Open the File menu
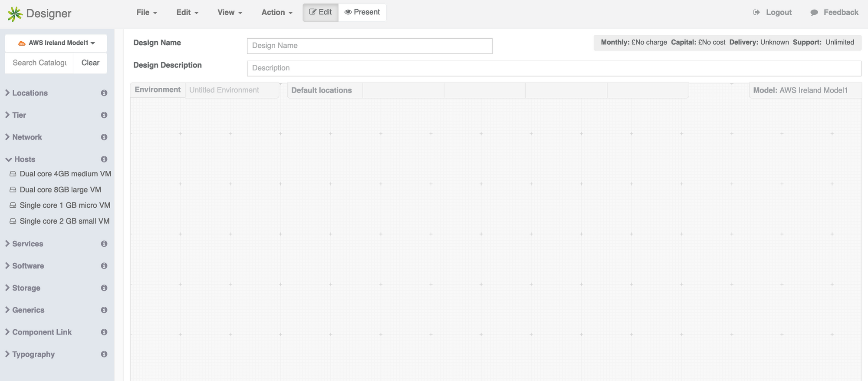This screenshot has height=381, width=868. coord(146,13)
